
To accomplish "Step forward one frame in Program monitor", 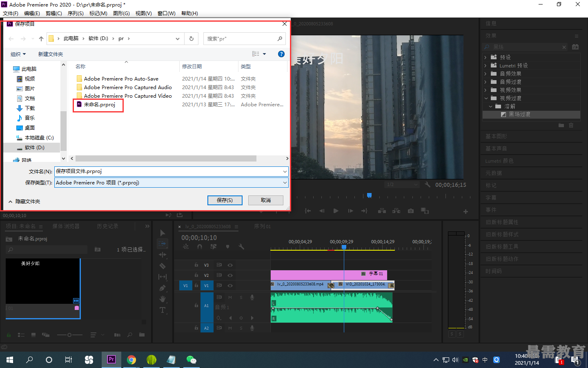I will coord(350,211).
